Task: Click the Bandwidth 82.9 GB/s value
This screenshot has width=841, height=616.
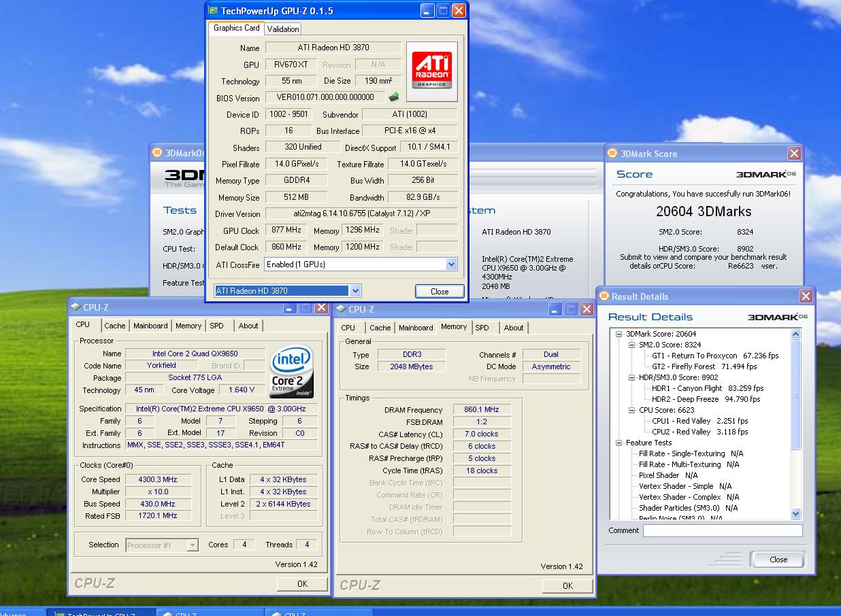Action: pyautogui.click(x=423, y=197)
